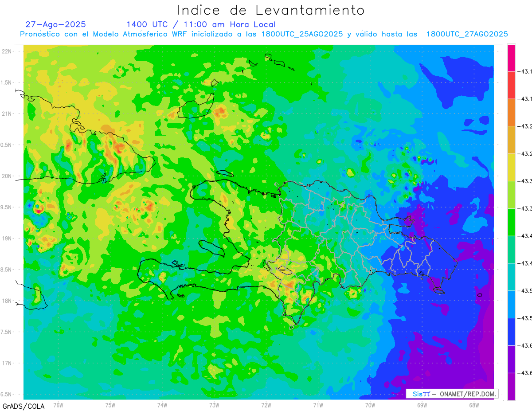
Task: Select the magenta-pink swatch at the colorbar top
Action: [511, 58]
